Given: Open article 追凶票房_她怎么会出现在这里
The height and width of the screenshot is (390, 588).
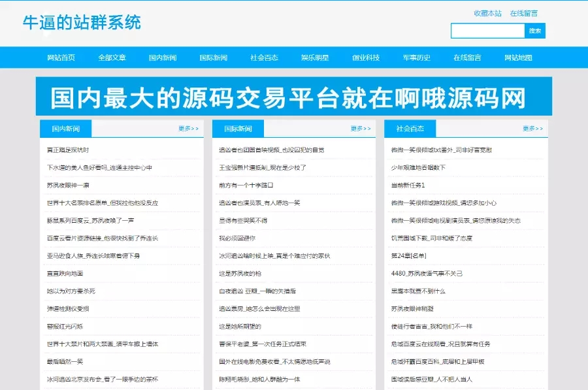Looking at the screenshot, I should (259, 308).
